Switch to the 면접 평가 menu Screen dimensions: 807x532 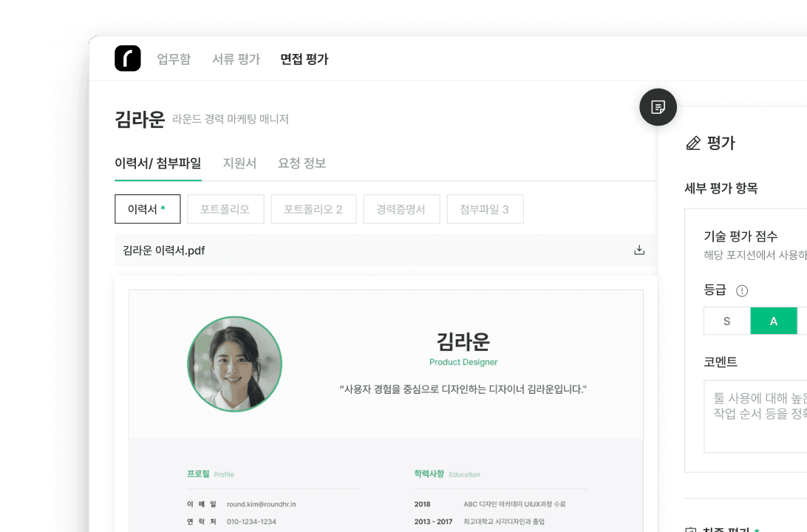click(304, 60)
